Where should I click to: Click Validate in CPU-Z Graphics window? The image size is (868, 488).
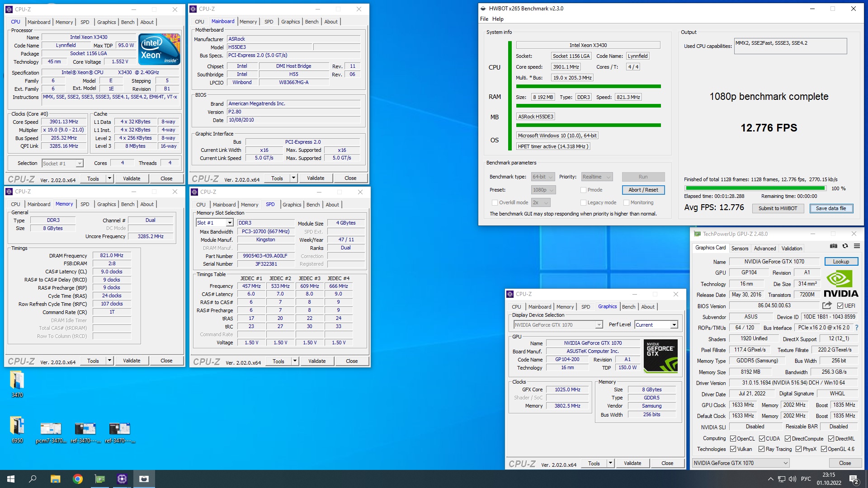pos(632,464)
